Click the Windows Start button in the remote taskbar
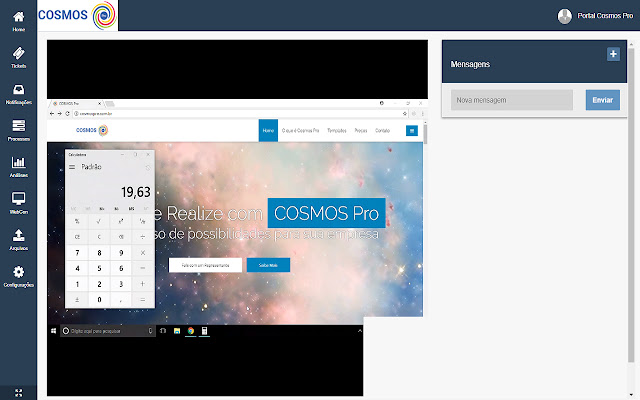This screenshot has height=400, width=640. coord(53,331)
